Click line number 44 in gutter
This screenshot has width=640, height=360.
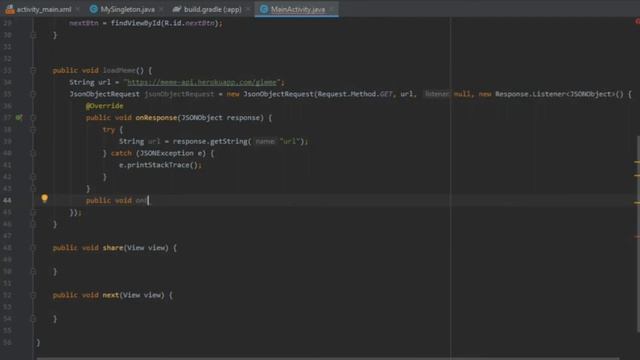pos(7,200)
